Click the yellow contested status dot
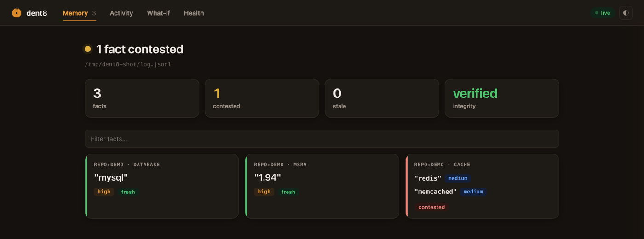Screen dimensions: 644x239 point(87,49)
